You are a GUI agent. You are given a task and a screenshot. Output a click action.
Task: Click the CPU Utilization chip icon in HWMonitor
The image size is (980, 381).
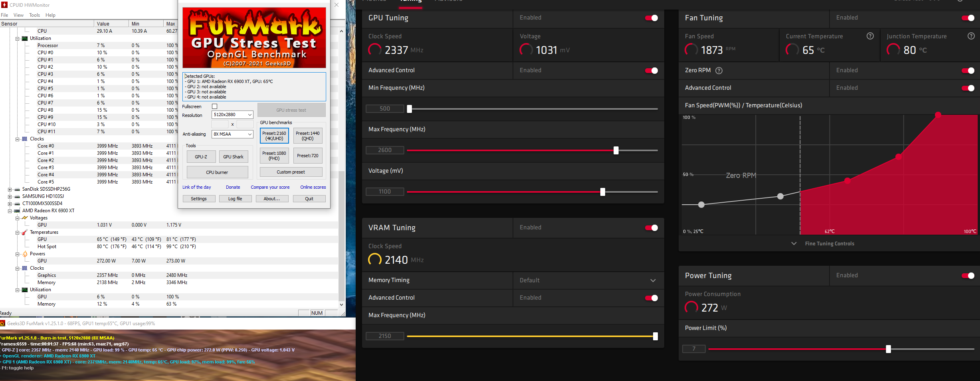[25, 38]
